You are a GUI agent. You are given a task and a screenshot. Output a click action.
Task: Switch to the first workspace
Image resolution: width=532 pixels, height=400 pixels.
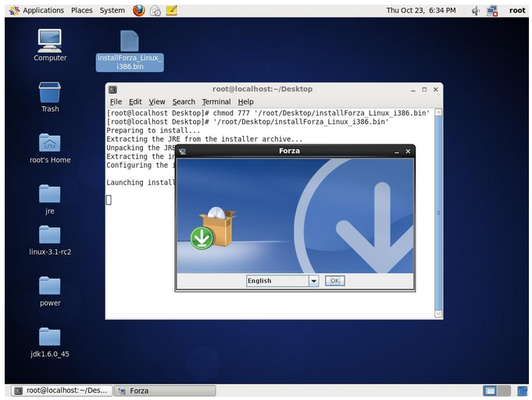coord(490,391)
